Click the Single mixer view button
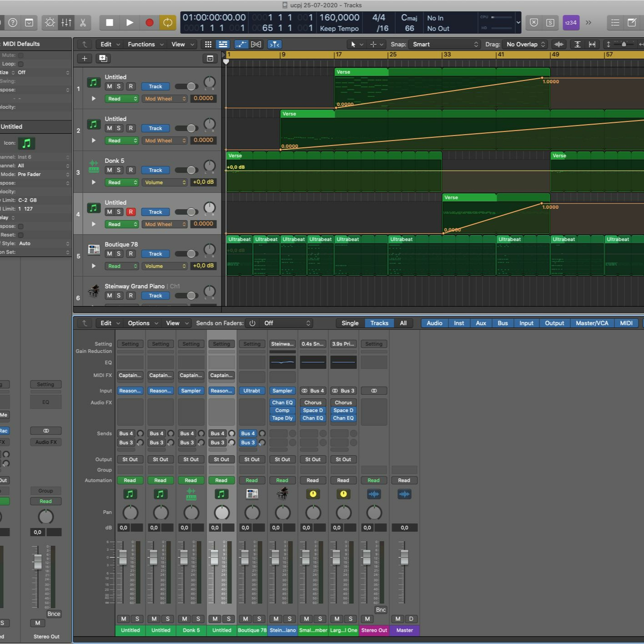 [350, 323]
